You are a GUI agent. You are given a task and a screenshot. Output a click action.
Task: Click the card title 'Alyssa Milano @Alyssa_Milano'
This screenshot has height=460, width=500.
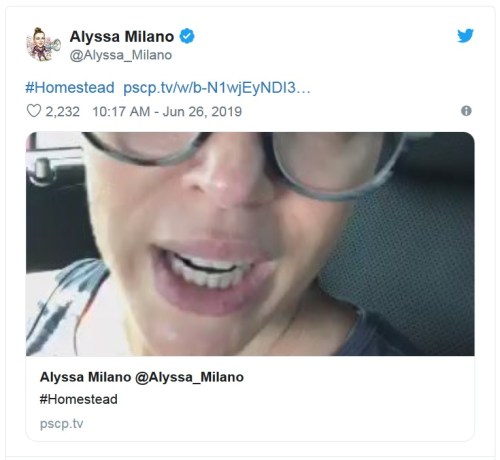142,377
